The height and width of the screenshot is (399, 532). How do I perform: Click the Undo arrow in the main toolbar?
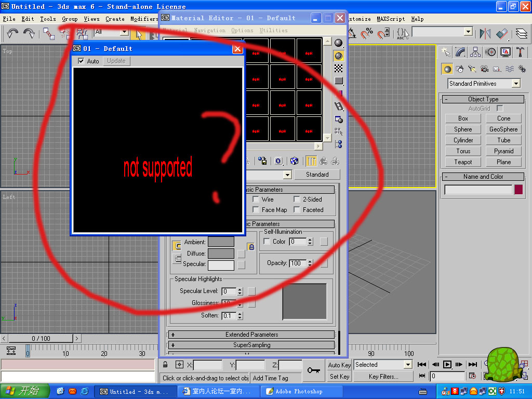(12, 33)
